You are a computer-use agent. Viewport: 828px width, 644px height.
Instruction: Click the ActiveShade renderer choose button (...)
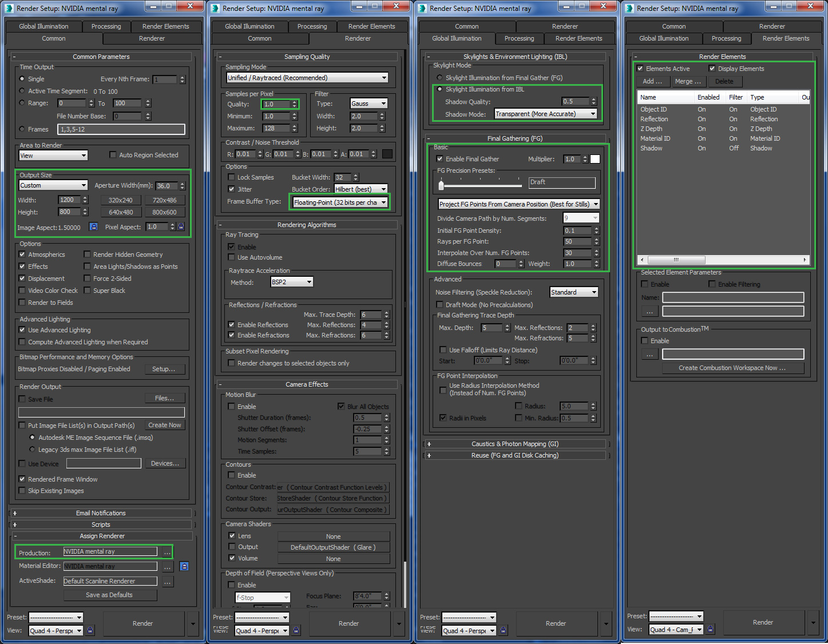(x=167, y=581)
